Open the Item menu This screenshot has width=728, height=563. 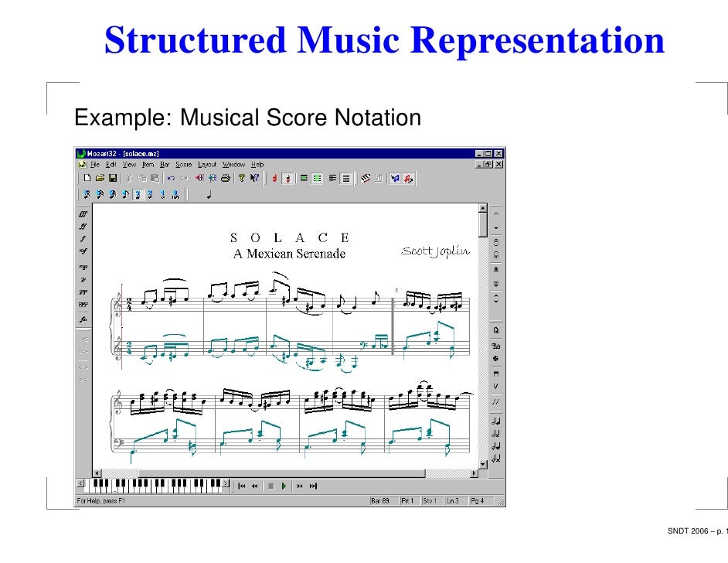(x=148, y=165)
